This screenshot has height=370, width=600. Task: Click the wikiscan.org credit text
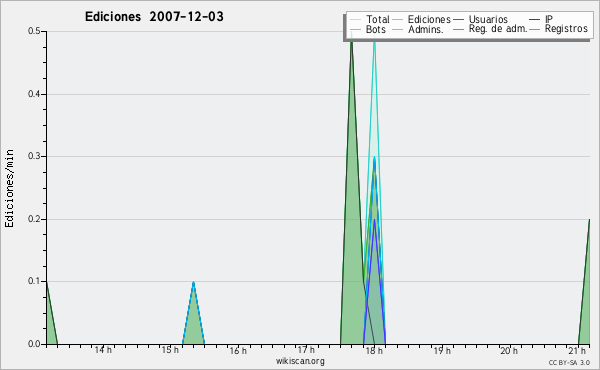[x=300, y=361]
